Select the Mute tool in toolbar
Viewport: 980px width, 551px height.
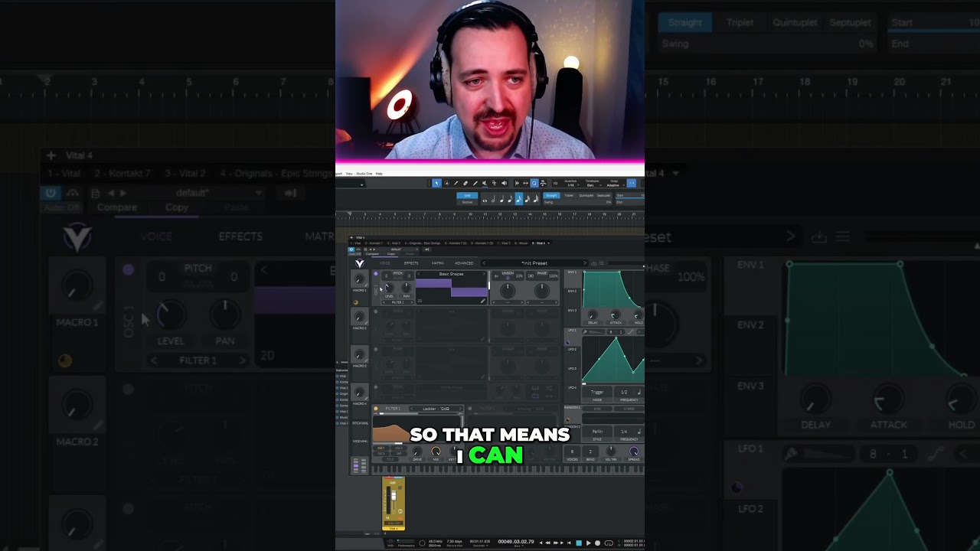(x=485, y=183)
